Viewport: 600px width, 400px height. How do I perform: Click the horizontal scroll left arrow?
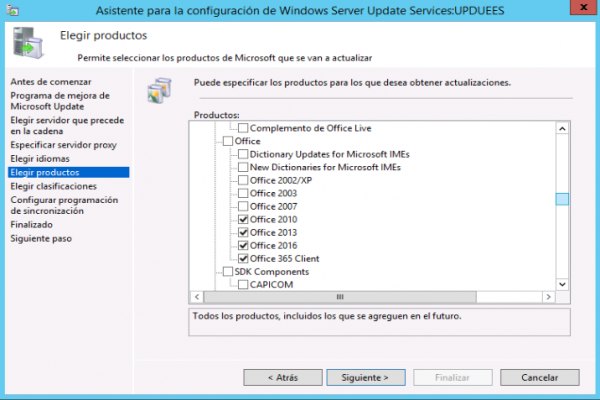coord(197,297)
